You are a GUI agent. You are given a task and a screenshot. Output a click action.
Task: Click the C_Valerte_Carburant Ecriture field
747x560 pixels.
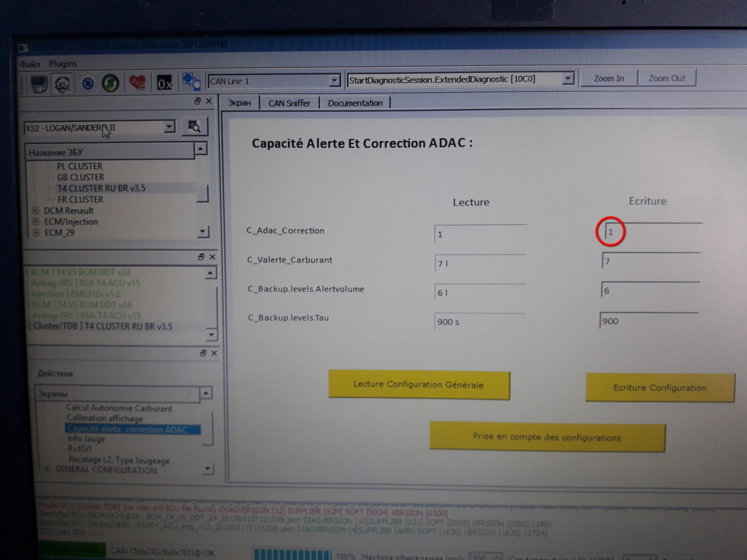651,261
